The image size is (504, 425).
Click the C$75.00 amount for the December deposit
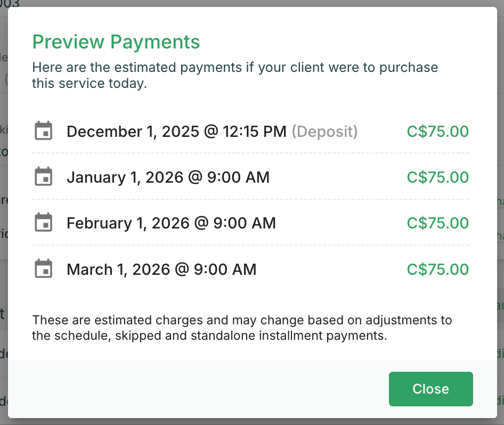pos(437,131)
